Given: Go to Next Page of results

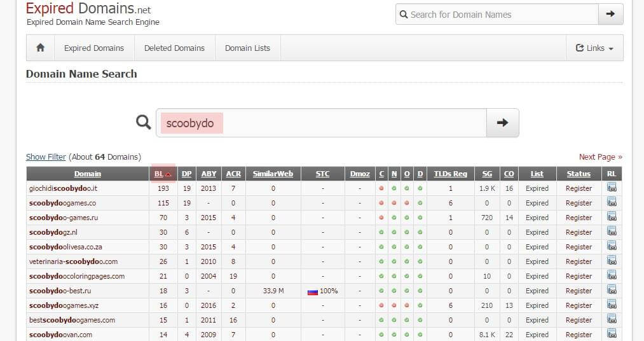Looking at the screenshot, I should pyautogui.click(x=601, y=157).
